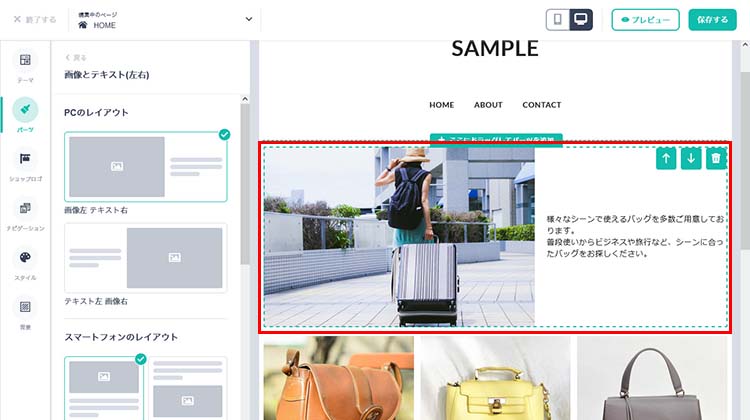
Task: Click the HOME navigation menu item
Action: point(441,105)
